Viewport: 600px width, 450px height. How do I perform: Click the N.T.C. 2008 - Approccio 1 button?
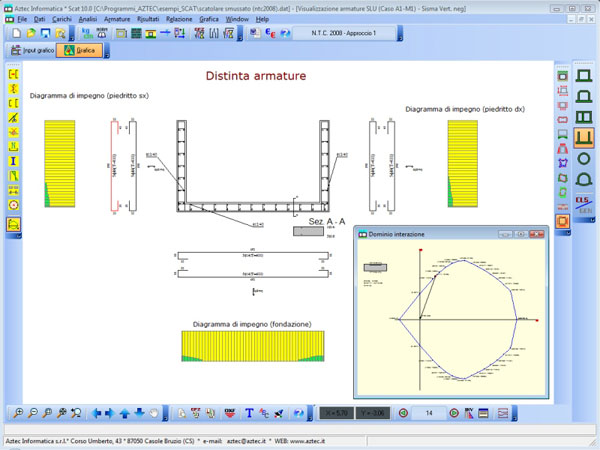tap(344, 33)
